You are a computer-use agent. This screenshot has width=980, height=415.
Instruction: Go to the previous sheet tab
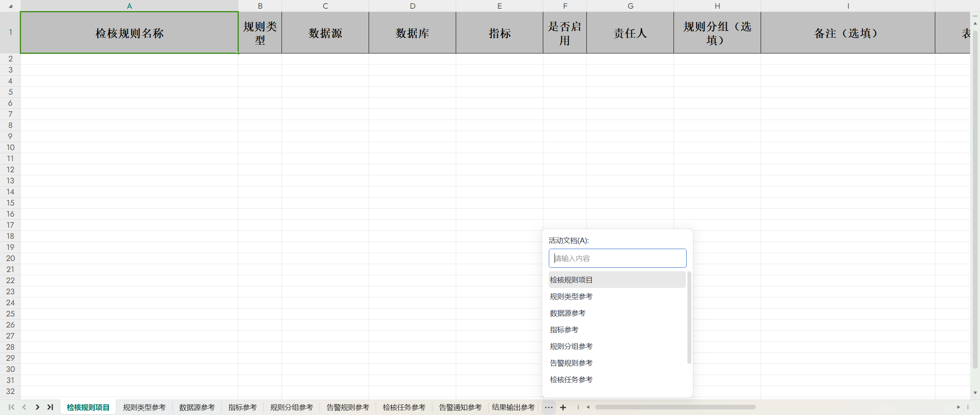(x=24, y=407)
